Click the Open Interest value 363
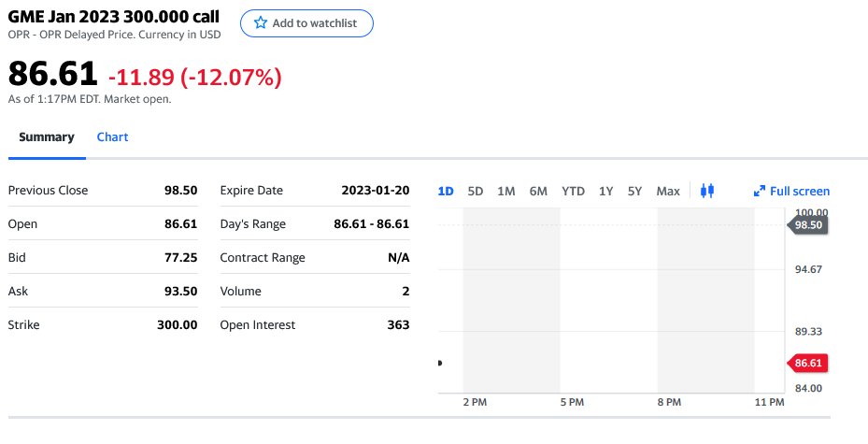The image size is (868, 444). (398, 325)
